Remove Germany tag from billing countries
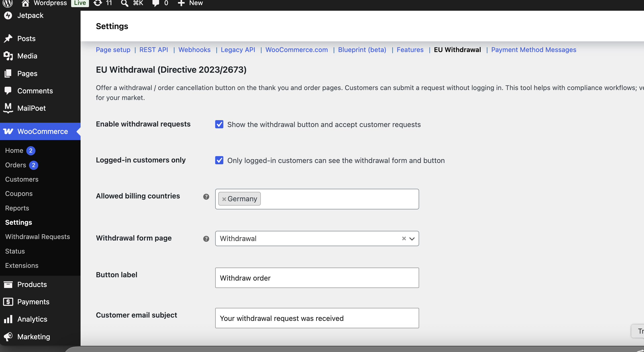The width and height of the screenshot is (644, 352). coord(224,199)
